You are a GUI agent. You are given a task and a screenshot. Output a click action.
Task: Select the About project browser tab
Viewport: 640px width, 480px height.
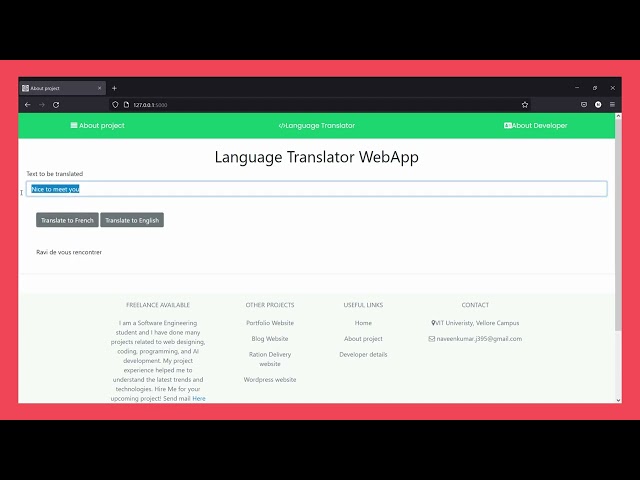point(62,88)
